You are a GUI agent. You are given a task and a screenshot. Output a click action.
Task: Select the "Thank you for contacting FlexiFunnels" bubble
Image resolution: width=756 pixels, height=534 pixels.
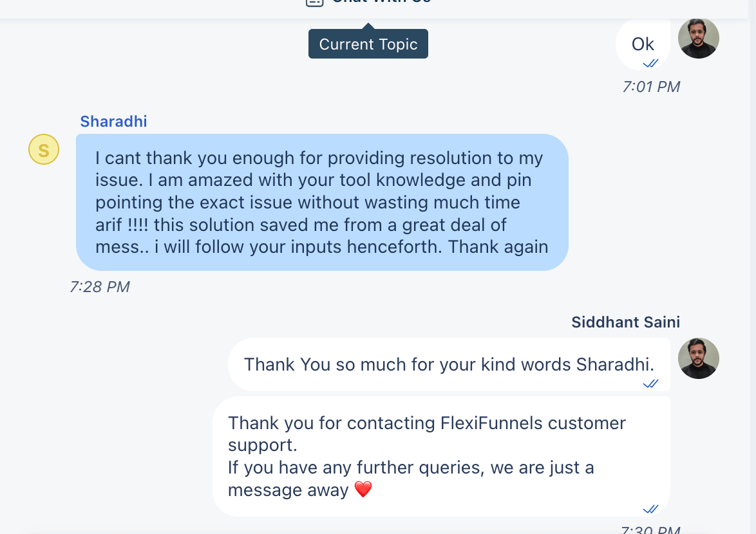[441, 456]
